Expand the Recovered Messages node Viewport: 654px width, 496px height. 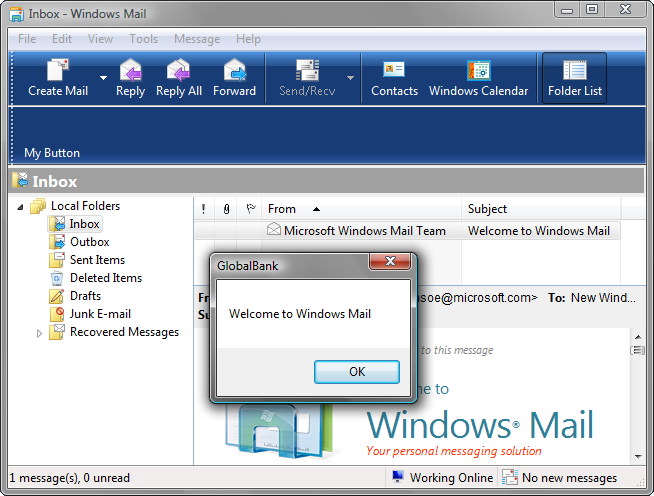click(x=39, y=333)
